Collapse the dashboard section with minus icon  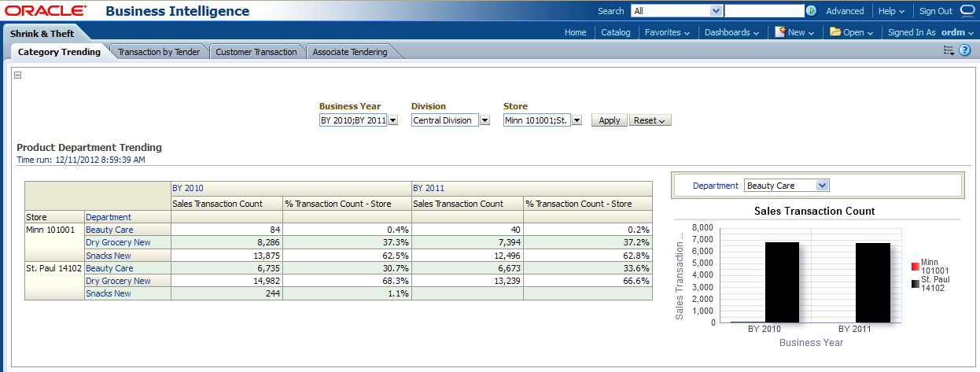click(x=18, y=76)
